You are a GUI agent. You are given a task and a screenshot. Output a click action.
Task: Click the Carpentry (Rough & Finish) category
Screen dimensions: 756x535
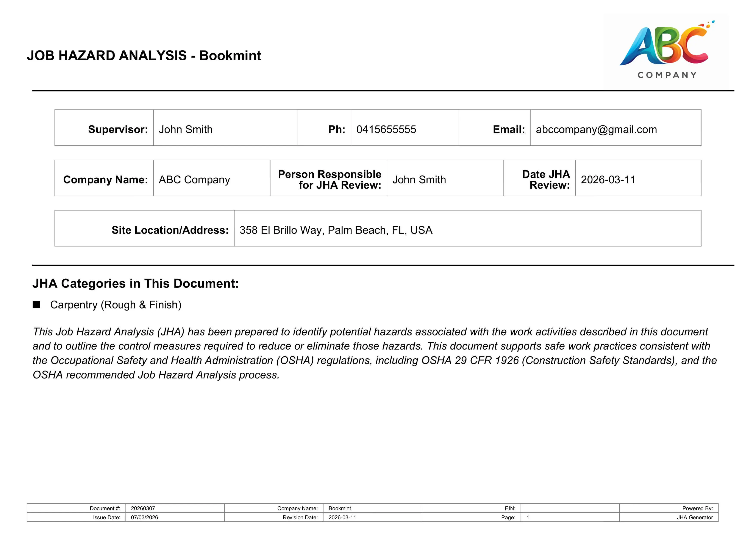pyautogui.click(x=116, y=305)
